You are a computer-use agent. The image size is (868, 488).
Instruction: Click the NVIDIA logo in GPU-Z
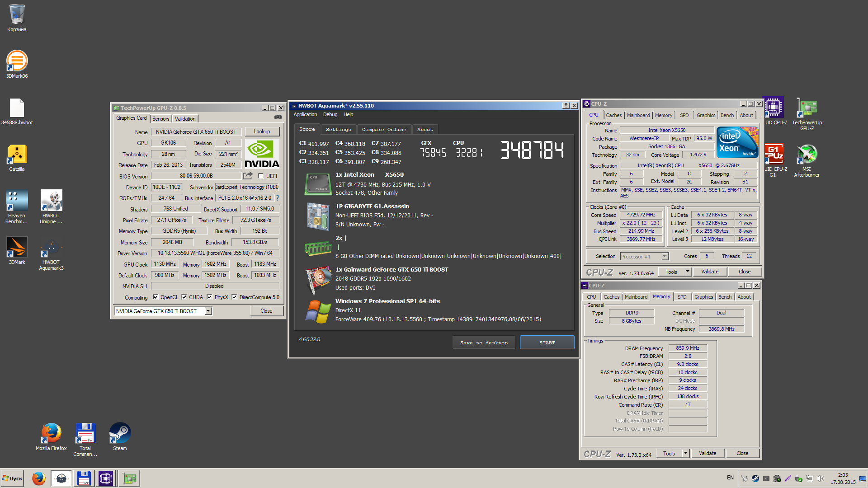point(262,154)
